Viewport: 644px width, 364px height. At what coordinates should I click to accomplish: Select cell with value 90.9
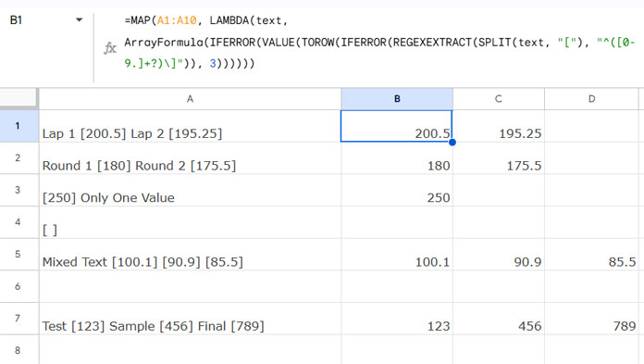pyautogui.click(x=499, y=254)
